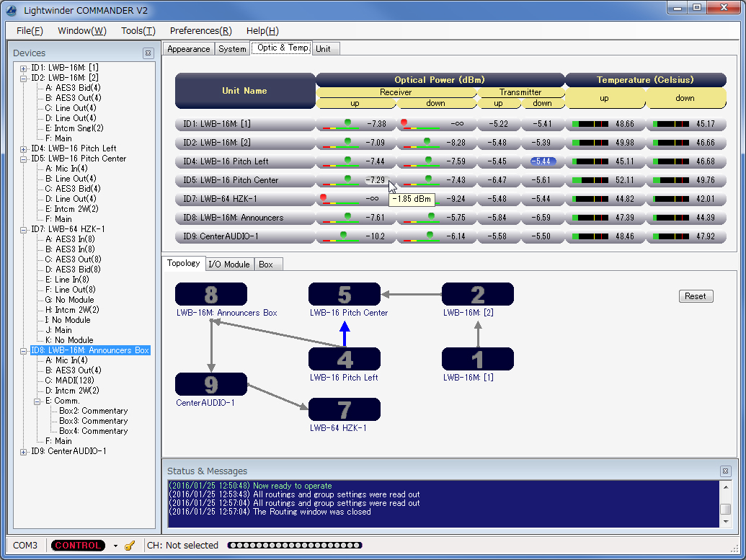Click the red receiver-up indicator for ID7
The image size is (746, 560).
tap(324, 197)
